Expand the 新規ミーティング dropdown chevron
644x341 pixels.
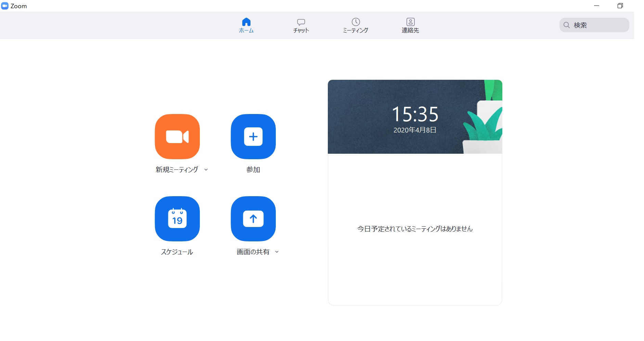coord(206,169)
